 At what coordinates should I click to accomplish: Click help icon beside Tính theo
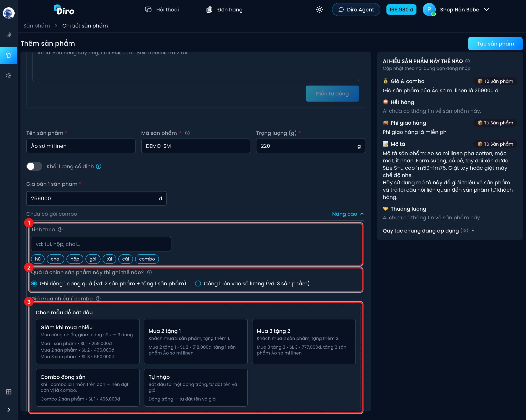coord(60,230)
